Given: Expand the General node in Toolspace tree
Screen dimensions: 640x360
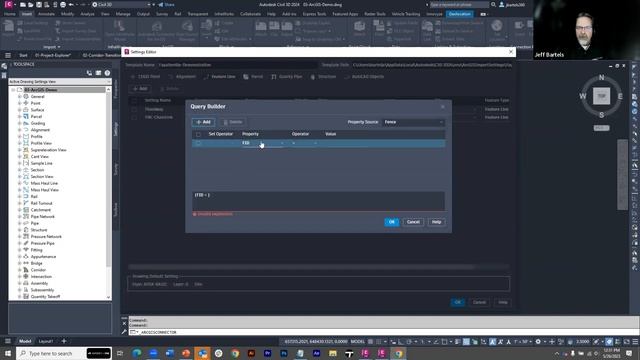Looking at the screenshot, I should (x=19, y=97).
